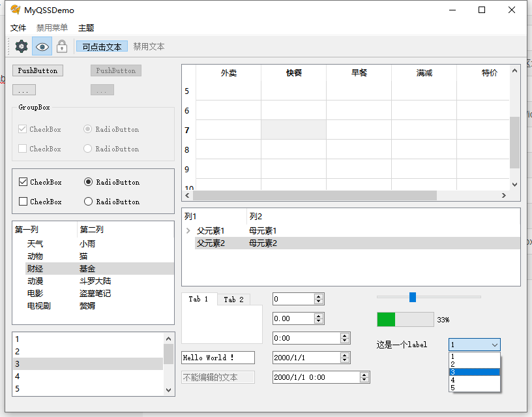The image size is (532, 417).
Task: Click the Hello World input field
Action: [217, 357]
